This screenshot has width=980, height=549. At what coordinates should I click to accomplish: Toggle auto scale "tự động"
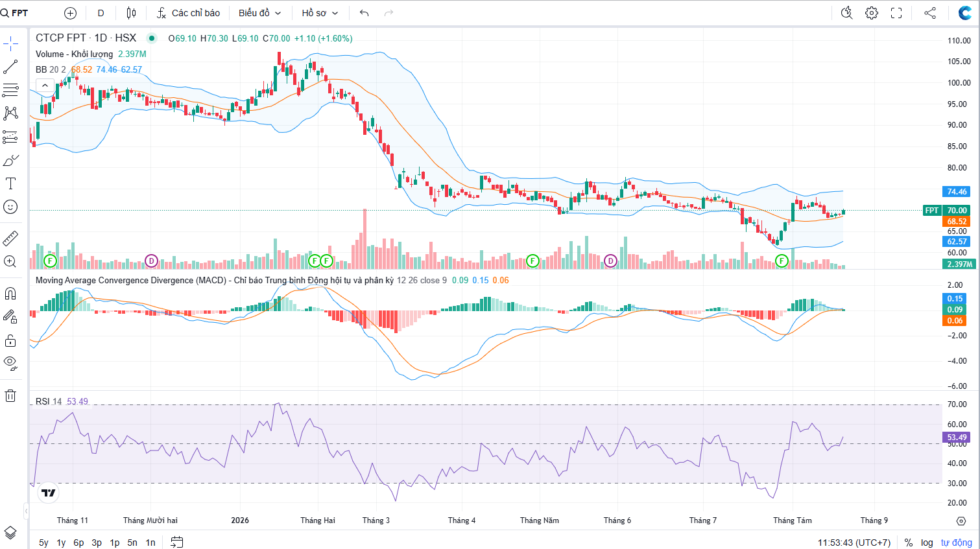pyautogui.click(x=957, y=543)
